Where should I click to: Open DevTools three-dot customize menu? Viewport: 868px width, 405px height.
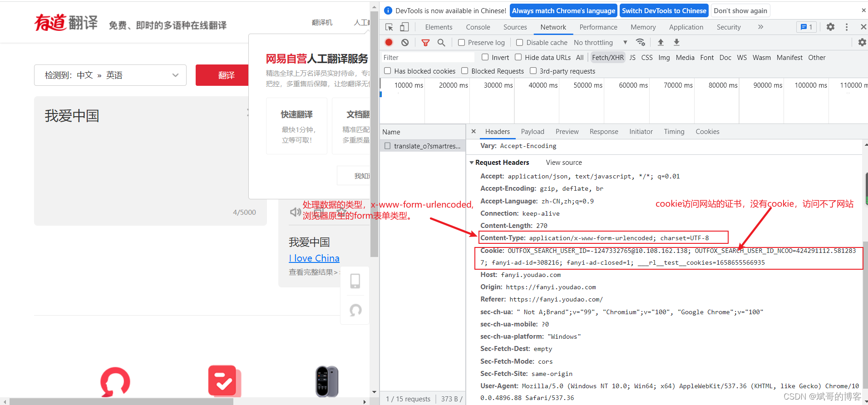tap(847, 27)
